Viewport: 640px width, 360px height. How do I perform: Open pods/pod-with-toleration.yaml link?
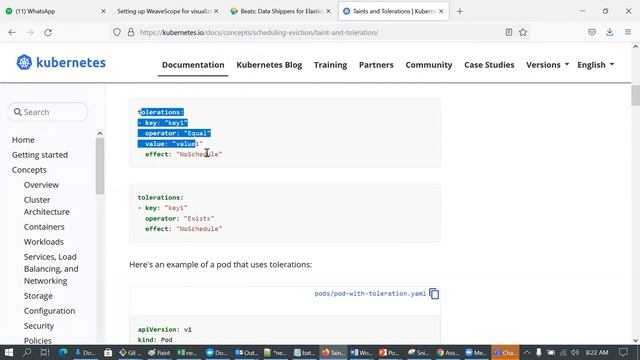click(370, 293)
